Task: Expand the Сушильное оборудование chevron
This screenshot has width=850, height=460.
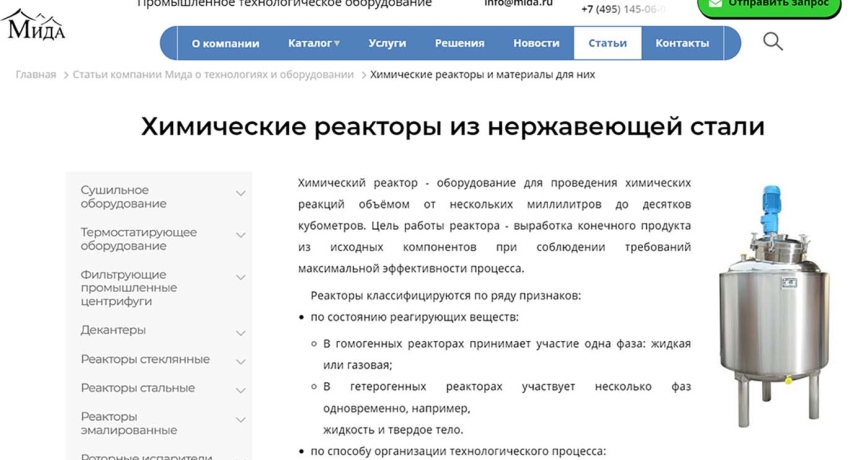Action: tap(240, 193)
